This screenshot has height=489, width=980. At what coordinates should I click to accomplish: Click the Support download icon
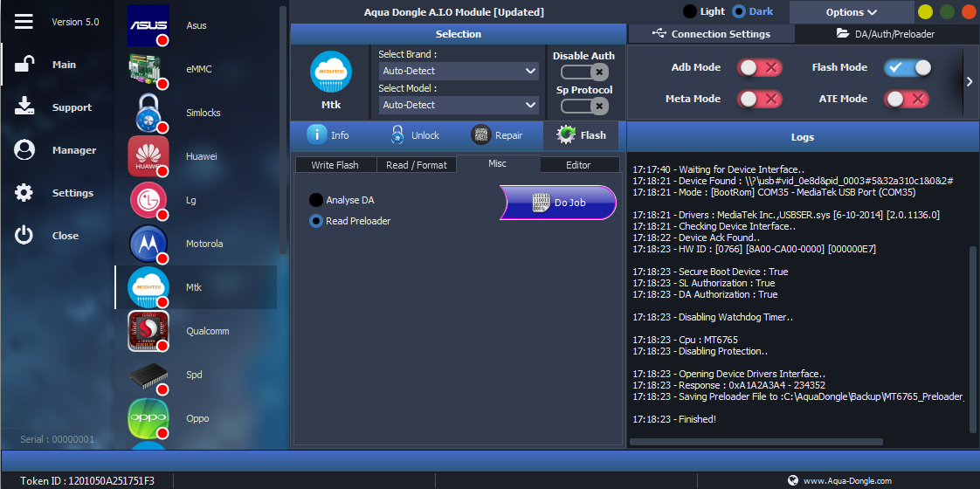point(24,107)
